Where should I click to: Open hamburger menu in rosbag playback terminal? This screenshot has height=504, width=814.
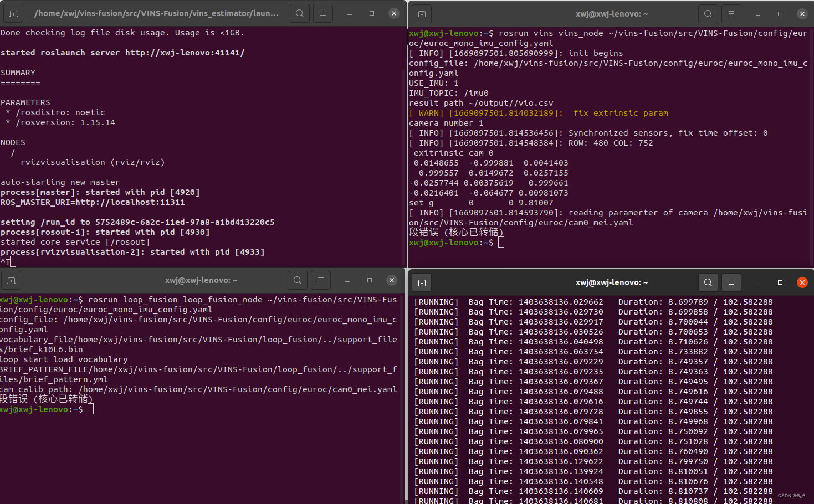pyautogui.click(x=731, y=282)
